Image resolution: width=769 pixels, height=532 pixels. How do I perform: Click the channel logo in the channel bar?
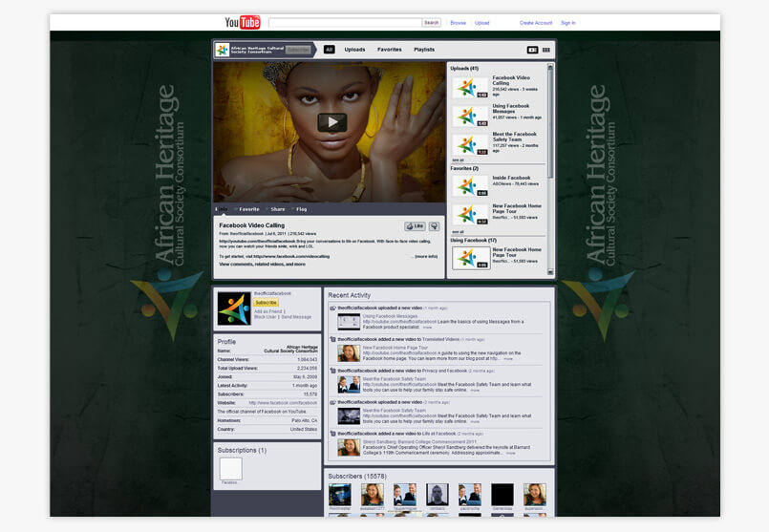tap(223, 50)
